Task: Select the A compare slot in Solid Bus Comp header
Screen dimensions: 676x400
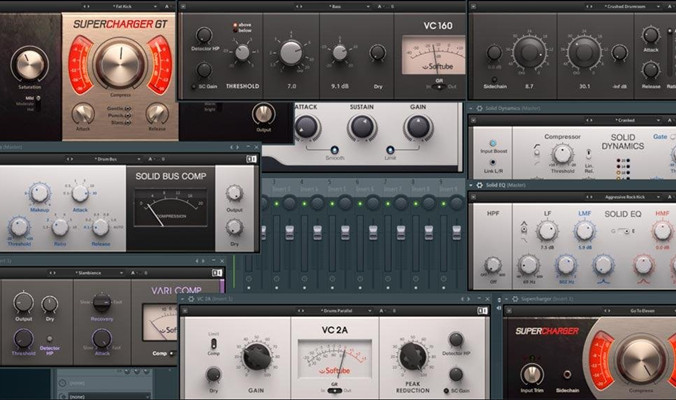Action: [150, 159]
